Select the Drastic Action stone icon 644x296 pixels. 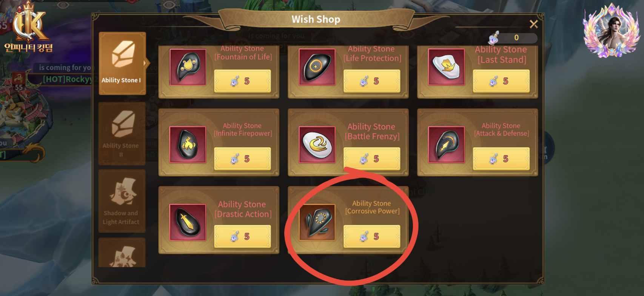pyautogui.click(x=188, y=222)
